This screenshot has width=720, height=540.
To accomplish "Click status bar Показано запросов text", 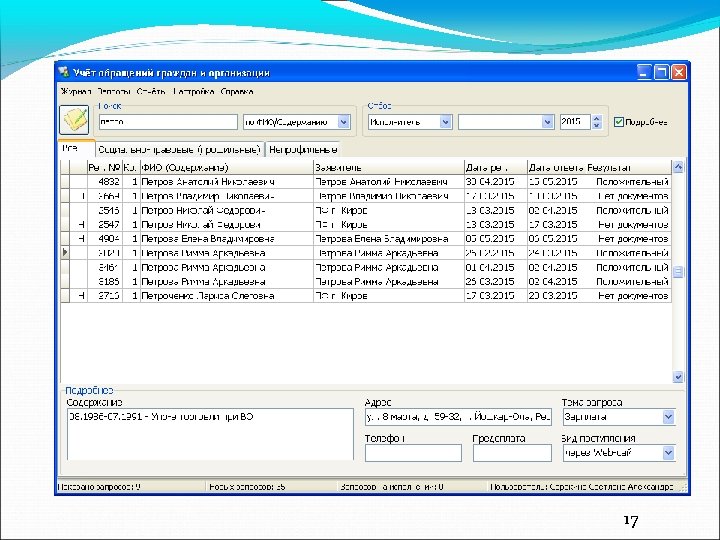I will pos(99,487).
